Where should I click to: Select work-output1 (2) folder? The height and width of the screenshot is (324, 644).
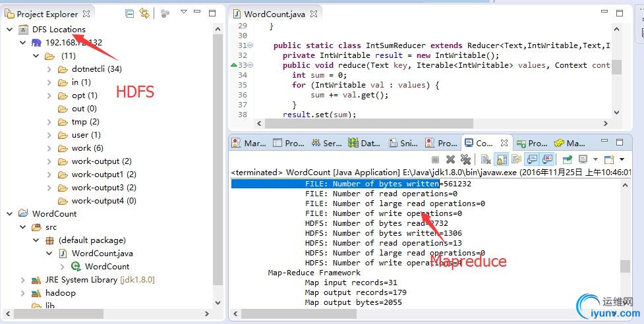(104, 175)
